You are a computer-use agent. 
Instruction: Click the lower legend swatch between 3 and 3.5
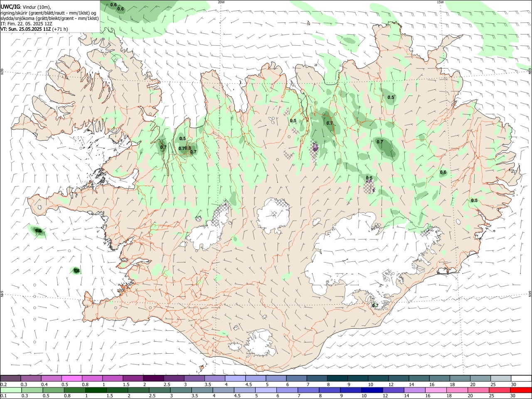point(181,390)
